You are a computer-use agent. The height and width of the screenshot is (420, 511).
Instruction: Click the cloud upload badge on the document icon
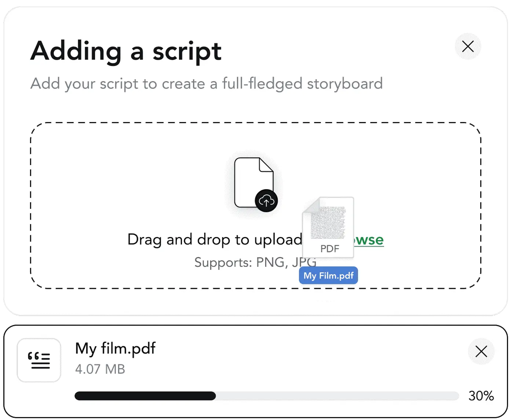coord(267,201)
